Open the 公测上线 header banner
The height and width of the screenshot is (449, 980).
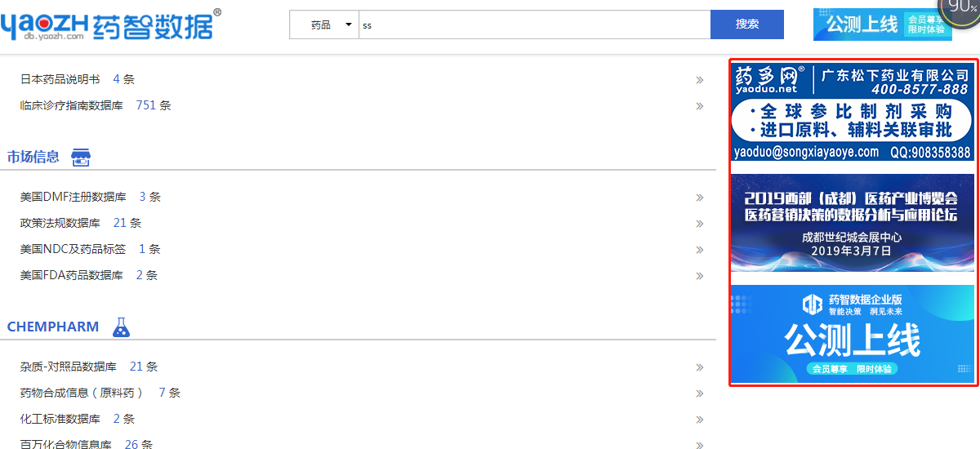point(883,24)
